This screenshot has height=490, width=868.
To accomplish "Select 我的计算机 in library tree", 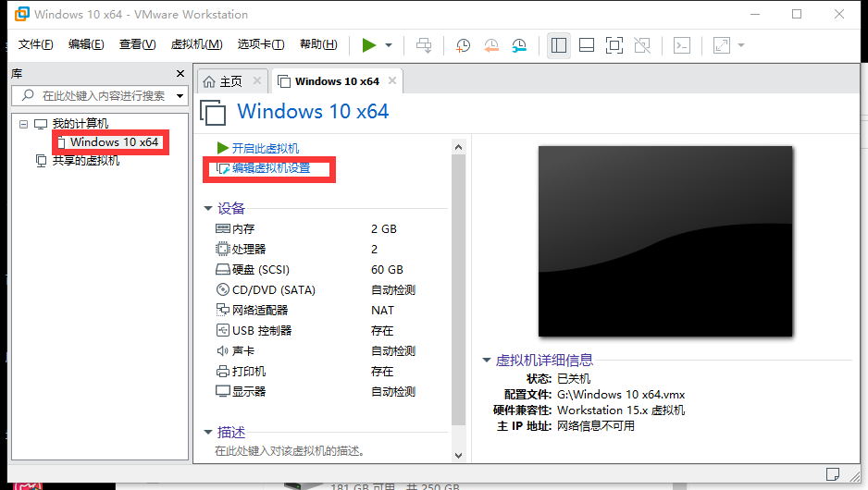I will click(81, 123).
